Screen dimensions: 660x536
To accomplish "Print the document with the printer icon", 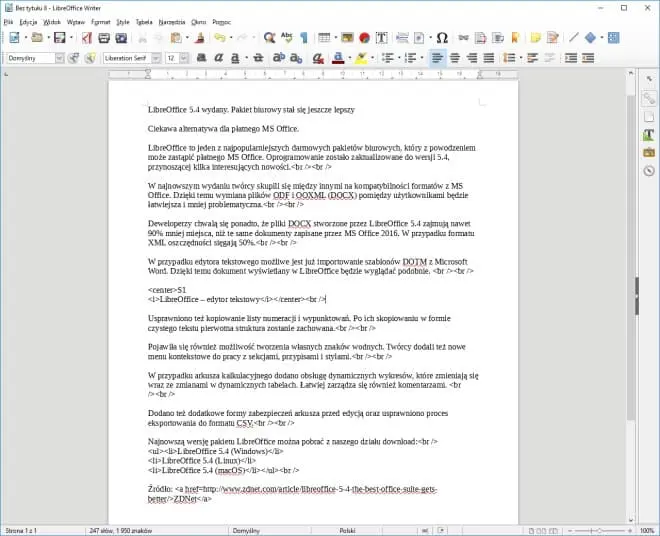I will tap(104, 38).
